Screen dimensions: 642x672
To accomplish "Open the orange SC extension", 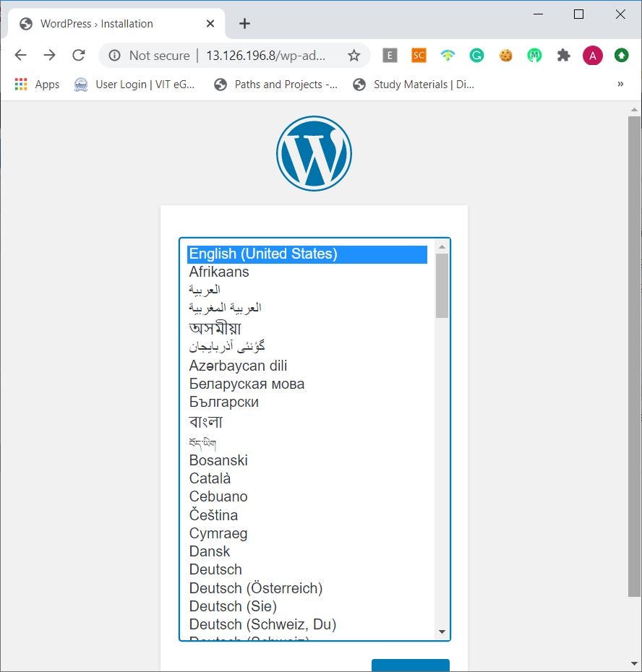I will tap(419, 56).
